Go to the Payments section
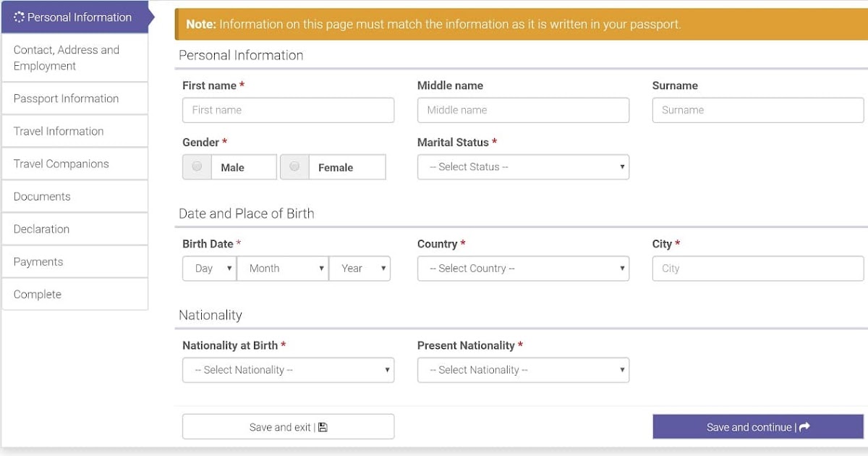Screen dimensions: 868x456 click(38, 261)
